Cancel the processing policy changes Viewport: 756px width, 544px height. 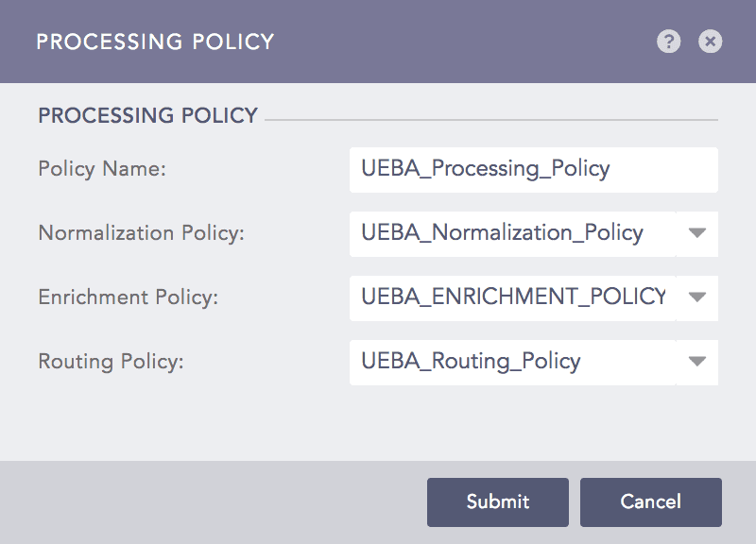[651, 501]
